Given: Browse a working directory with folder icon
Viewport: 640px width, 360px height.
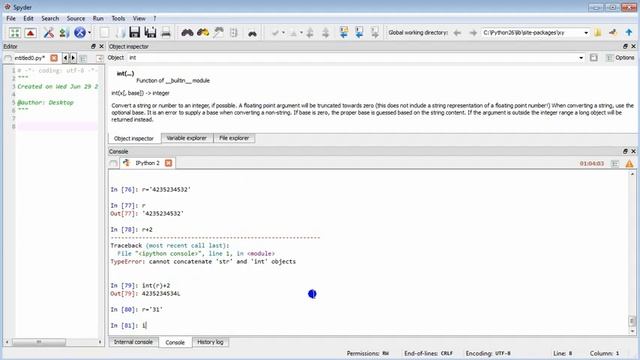Looking at the screenshot, I should click(598, 33).
